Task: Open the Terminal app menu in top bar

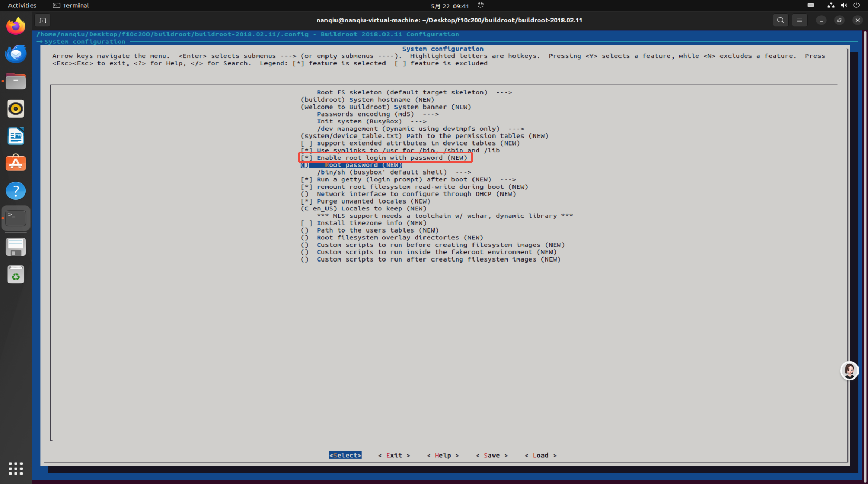Action: pos(71,6)
